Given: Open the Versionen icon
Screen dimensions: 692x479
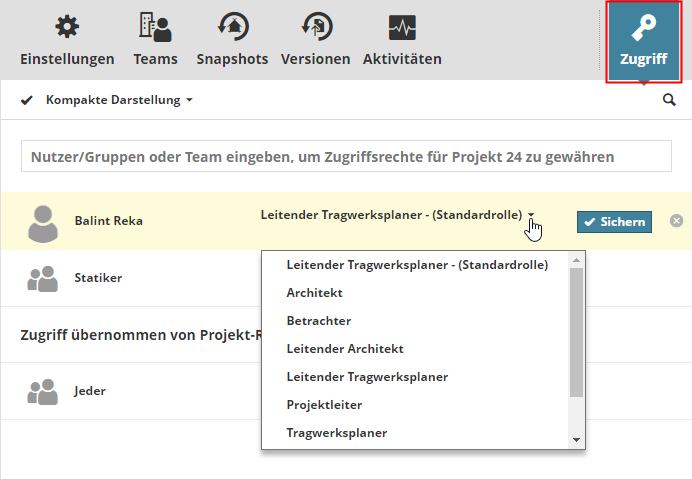Looking at the screenshot, I should point(316,28).
